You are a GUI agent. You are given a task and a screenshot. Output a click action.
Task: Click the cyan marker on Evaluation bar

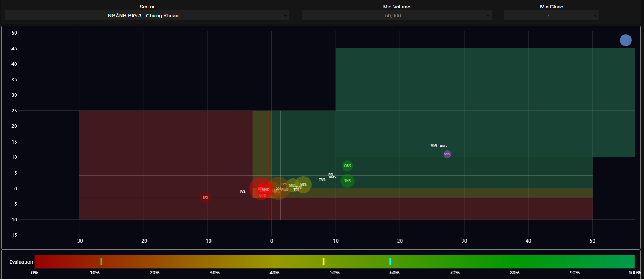[390, 262]
